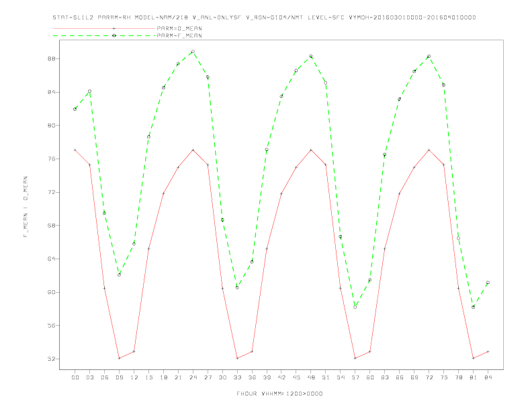Click y-axis tick label 80
The width and height of the screenshot is (532, 411).
51,126
